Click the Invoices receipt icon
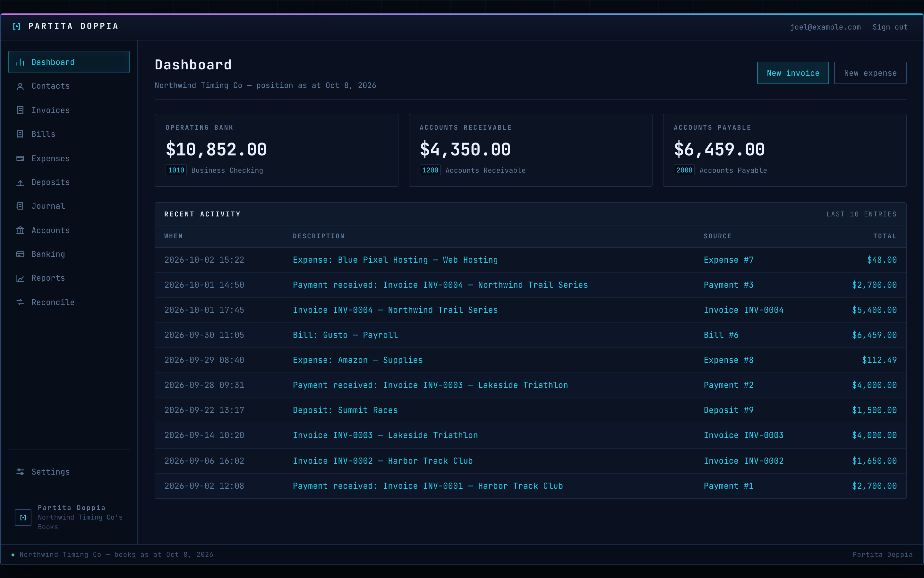 click(x=20, y=110)
